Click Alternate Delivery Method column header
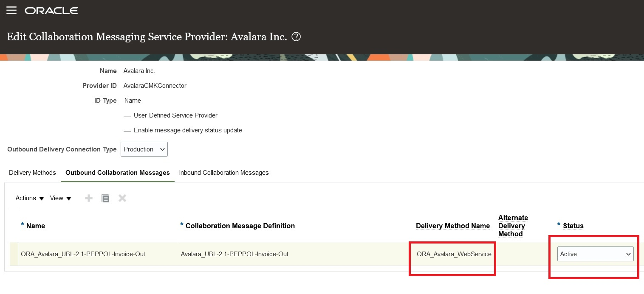Viewport: 644px width, 294px height. [513, 226]
